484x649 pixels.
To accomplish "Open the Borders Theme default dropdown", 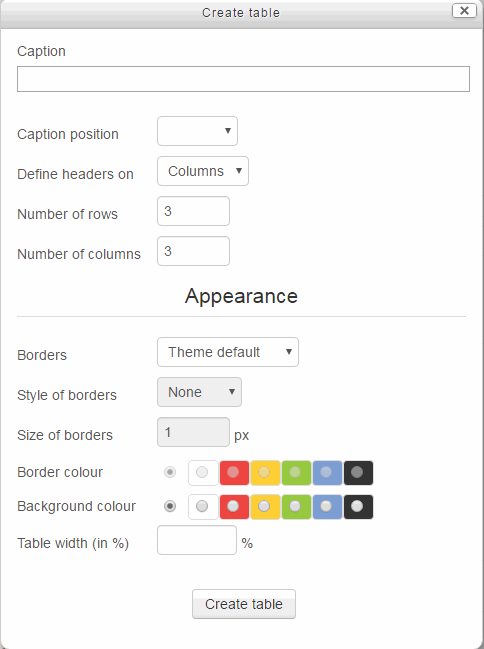I will pos(228,352).
